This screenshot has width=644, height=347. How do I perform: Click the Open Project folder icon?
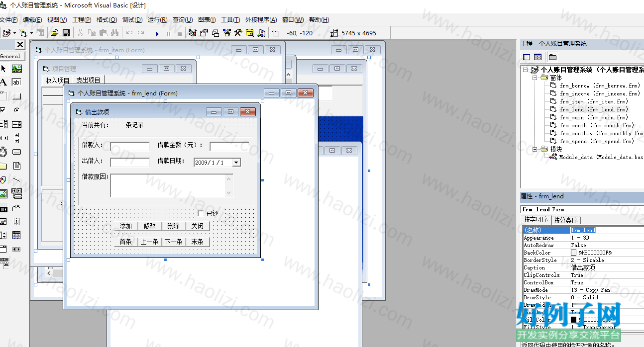click(x=55, y=33)
